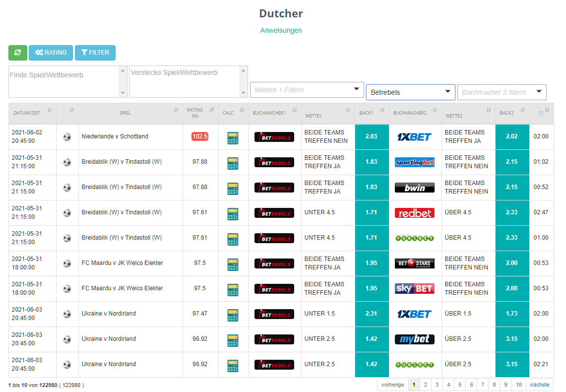Click the 2.02 back odds cell

click(x=512, y=137)
